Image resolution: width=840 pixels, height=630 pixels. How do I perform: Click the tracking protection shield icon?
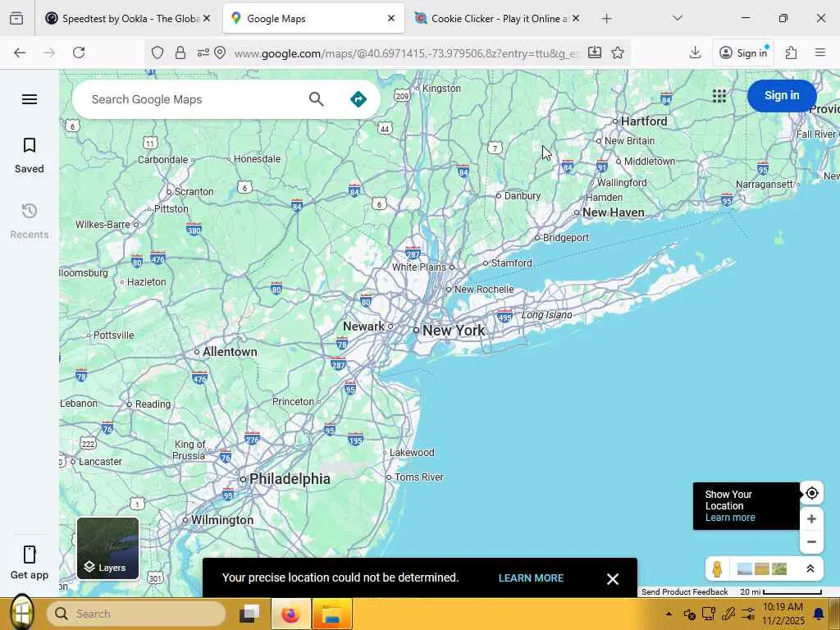(x=157, y=52)
